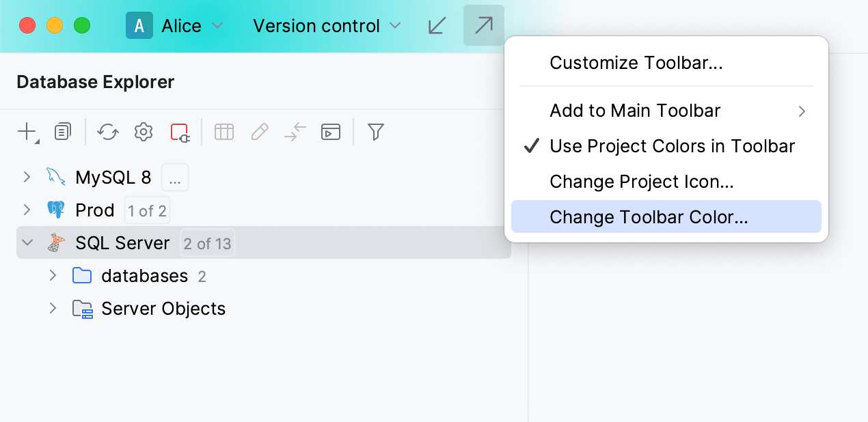Choose Customize Toolbar from the menu
Viewport: 868px width, 422px height.
tap(636, 63)
